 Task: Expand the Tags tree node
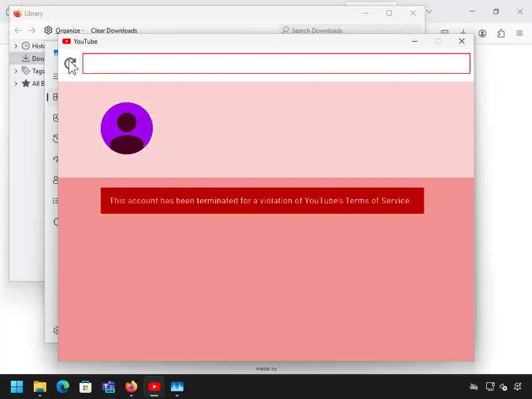pos(16,71)
